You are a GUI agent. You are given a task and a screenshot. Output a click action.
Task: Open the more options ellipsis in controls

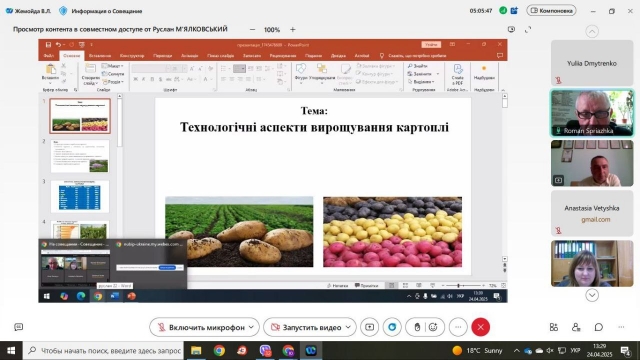tap(458, 327)
